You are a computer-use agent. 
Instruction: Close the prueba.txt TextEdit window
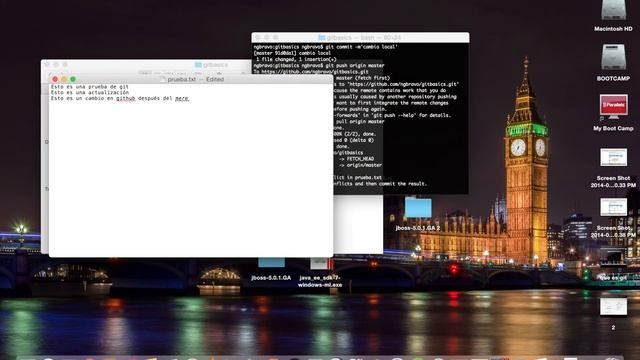coord(55,79)
